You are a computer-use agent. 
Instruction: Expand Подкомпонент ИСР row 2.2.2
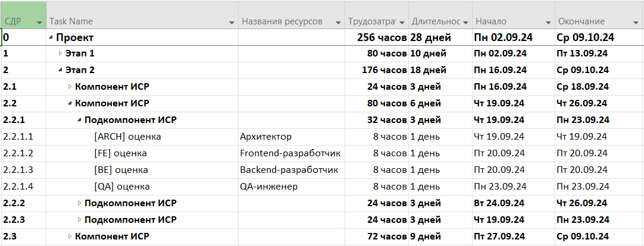coord(79,203)
